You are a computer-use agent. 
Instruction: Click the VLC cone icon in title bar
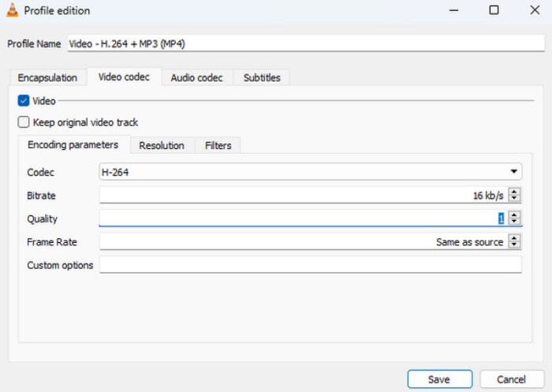click(x=13, y=10)
